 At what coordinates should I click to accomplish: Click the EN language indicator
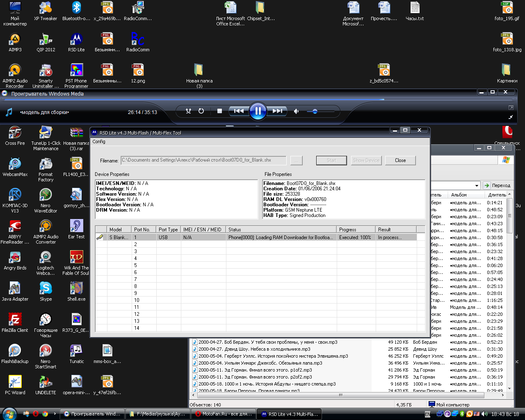[427, 414]
